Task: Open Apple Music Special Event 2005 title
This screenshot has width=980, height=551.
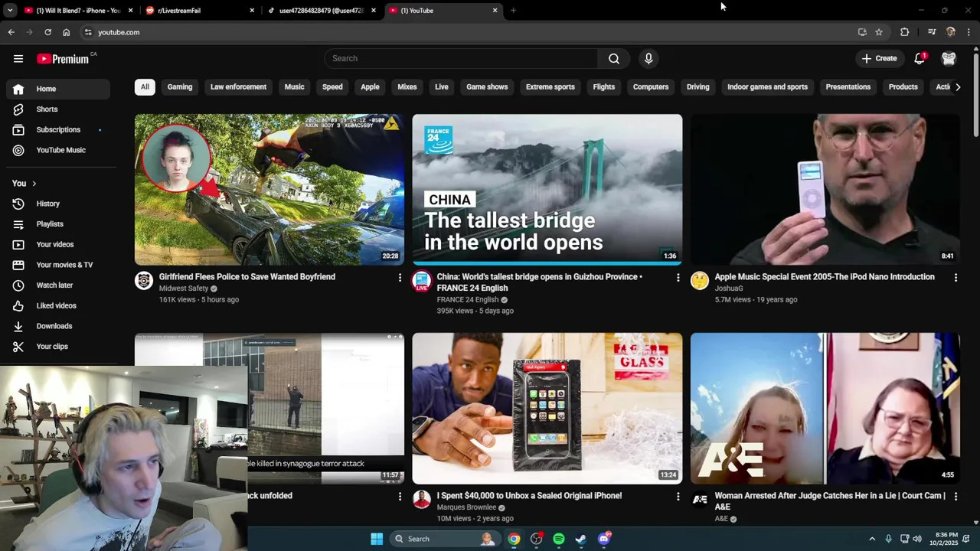Action: pos(825,277)
